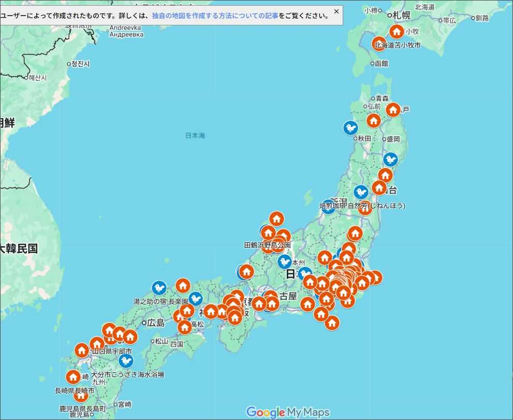Viewport: 513px width, 420px height.
Task: Click the house marker near 苫小牧 label
Action: coord(397,32)
